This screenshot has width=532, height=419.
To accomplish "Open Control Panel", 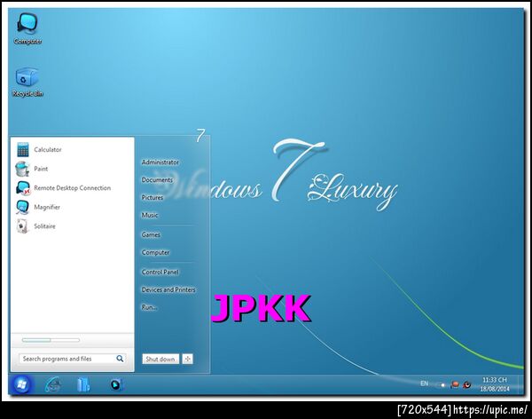I will coord(160,273).
